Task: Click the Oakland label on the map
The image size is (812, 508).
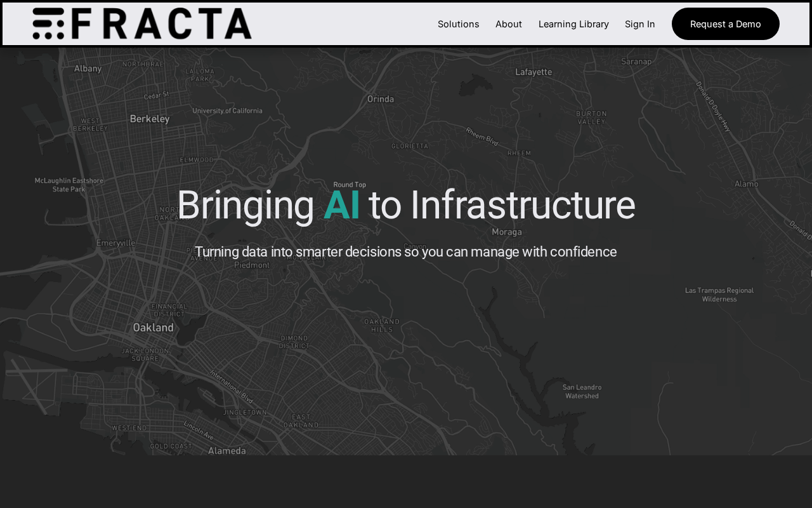Action: coord(153,328)
